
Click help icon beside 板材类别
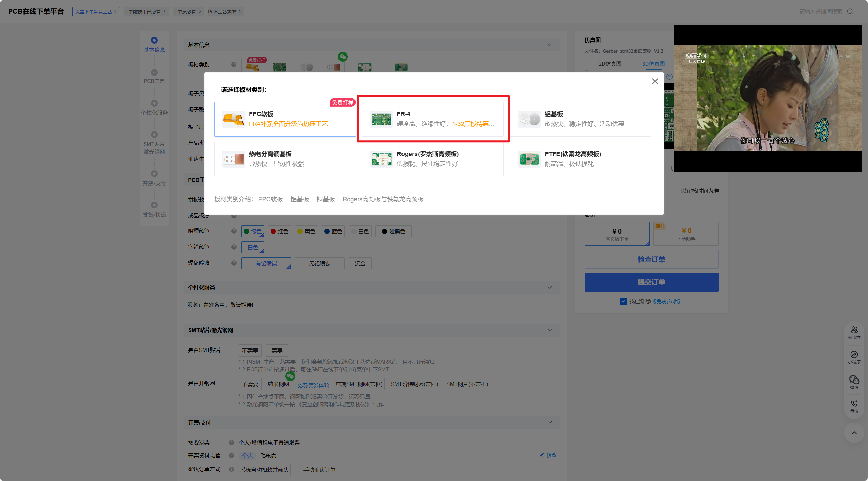coord(234,65)
